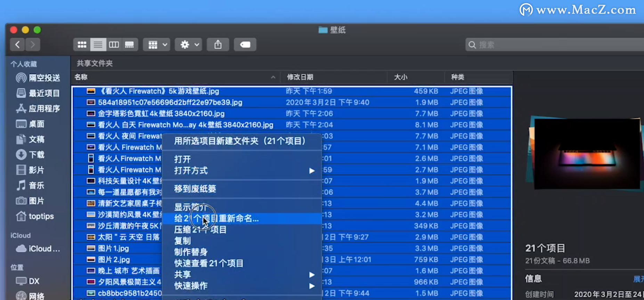This screenshot has height=300, width=644.
Task: Click the 584a18951c07e56696d2bff22e97be39.jpg file icon
Action: [x=91, y=103]
